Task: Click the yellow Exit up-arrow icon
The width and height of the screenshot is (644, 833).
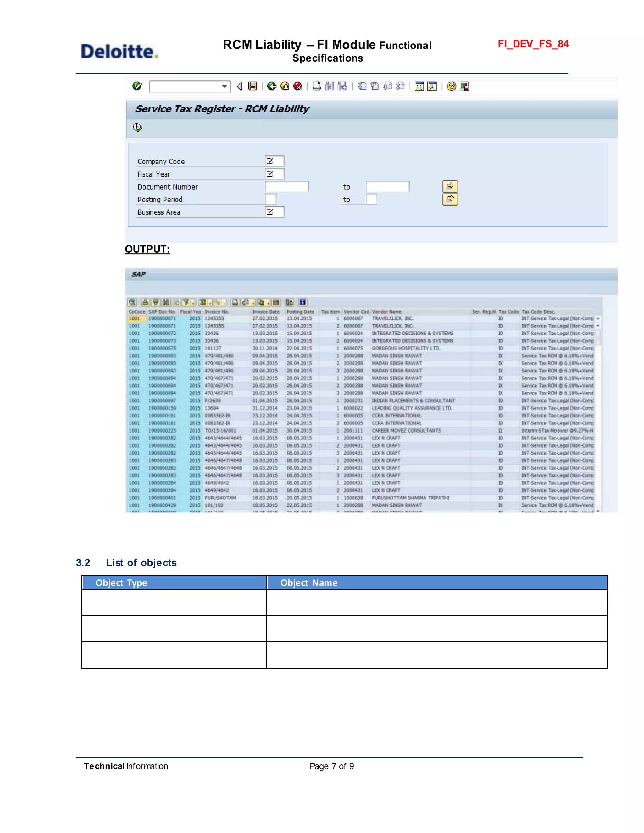Action: click(x=285, y=86)
